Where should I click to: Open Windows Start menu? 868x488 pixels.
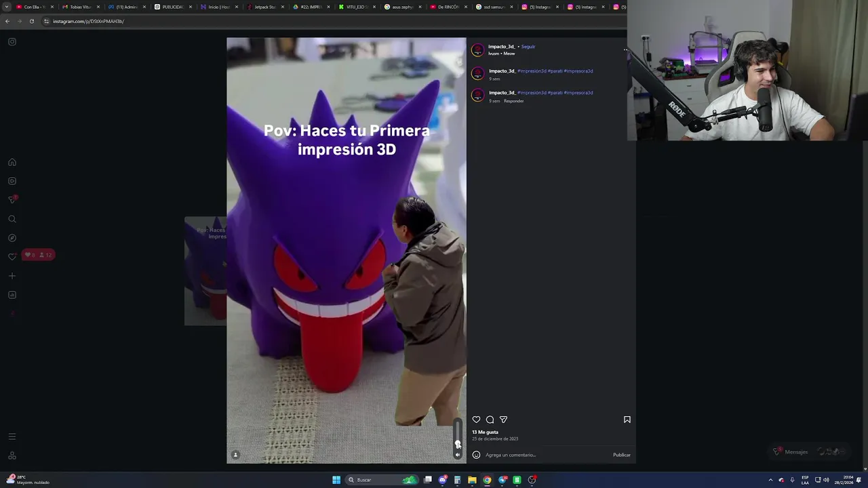point(336,480)
